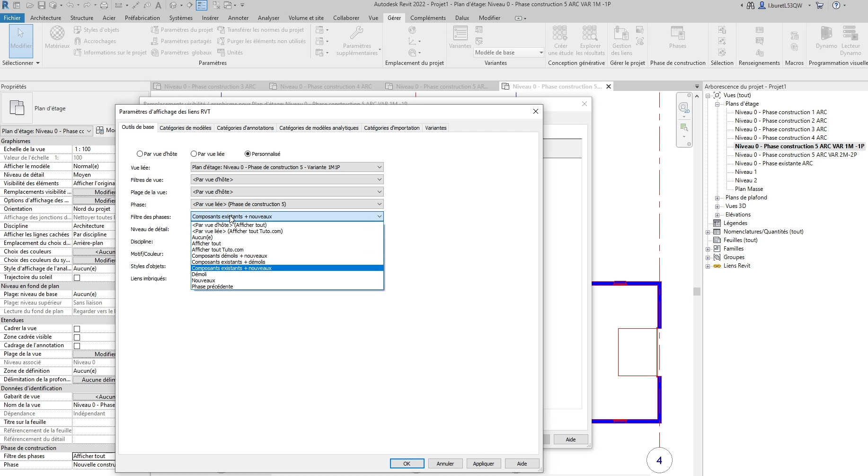Select the Par vue d'hôte radio button
The image size is (868, 476).
140,154
